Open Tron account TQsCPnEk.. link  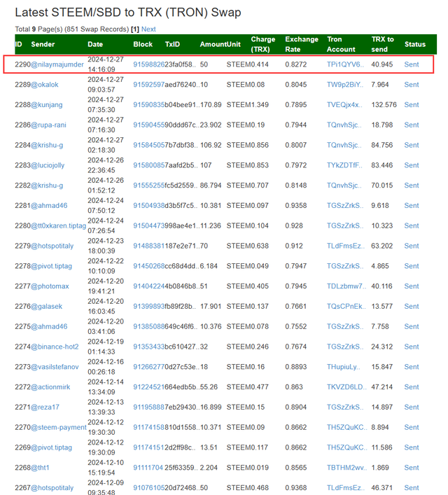click(346, 307)
